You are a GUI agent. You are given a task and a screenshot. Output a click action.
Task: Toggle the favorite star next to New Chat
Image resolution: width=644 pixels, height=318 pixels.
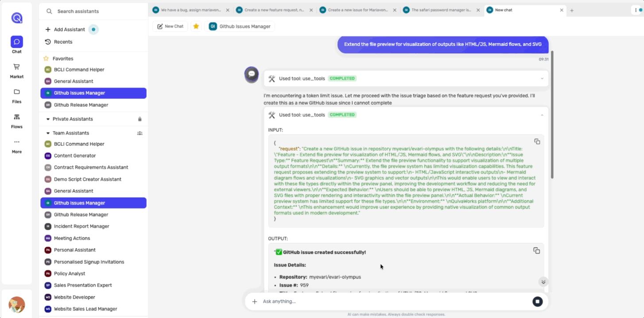[196, 26]
